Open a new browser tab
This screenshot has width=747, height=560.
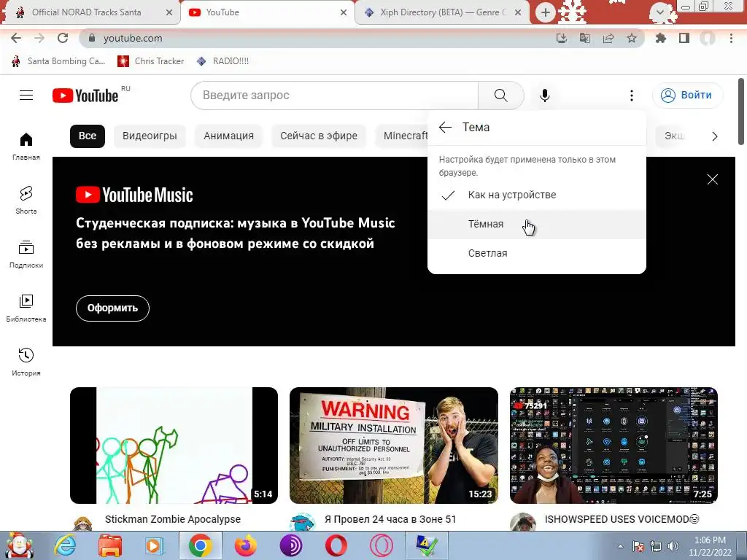(x=546, y=12)
